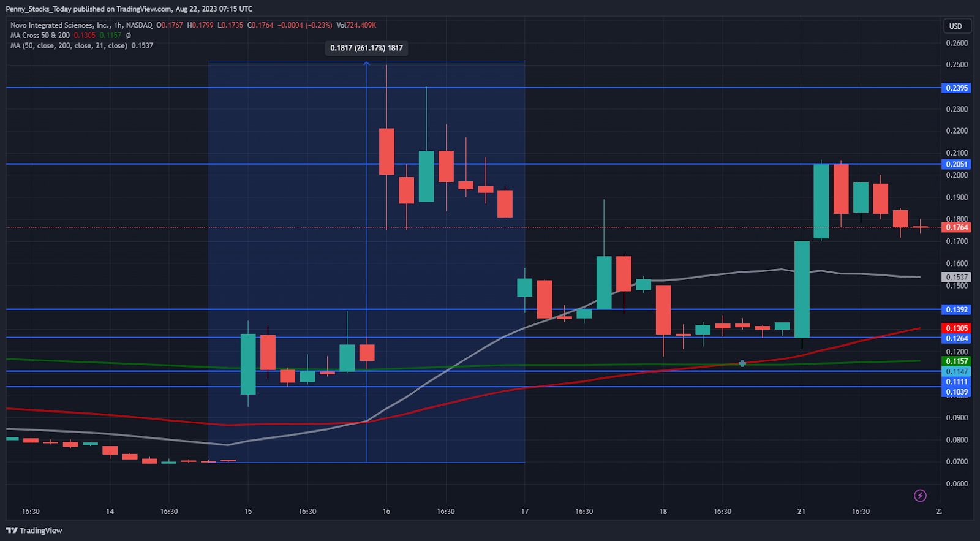This screenshot has height=541, width=980.
Task: Click the H0.1799 high value
Action: click(200, 25)
